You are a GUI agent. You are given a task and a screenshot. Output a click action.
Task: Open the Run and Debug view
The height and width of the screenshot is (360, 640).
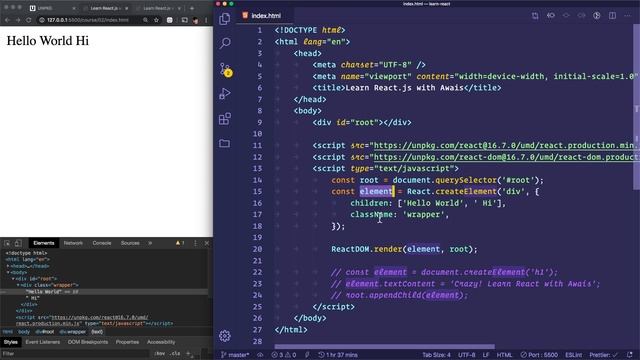(x=225, y=94)
